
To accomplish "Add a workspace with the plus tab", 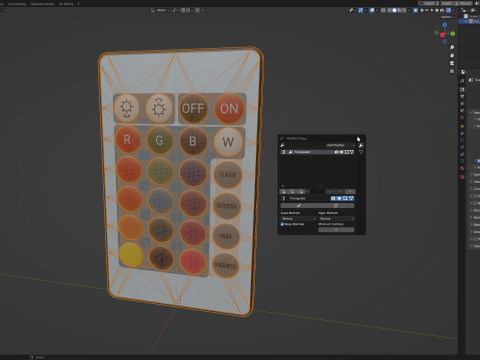I will coord(79,4).
